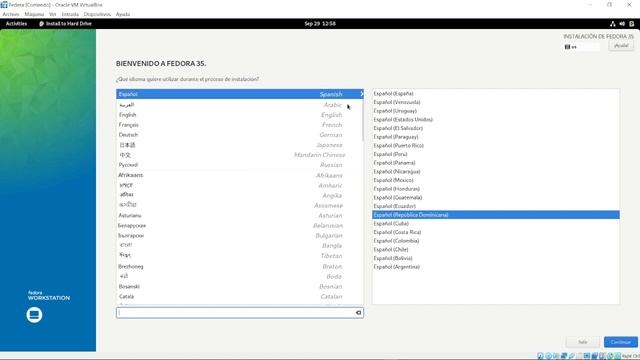Open the Dispositivos menu
This screenshot has height=360, width=640.
click(x=97, y=14)
